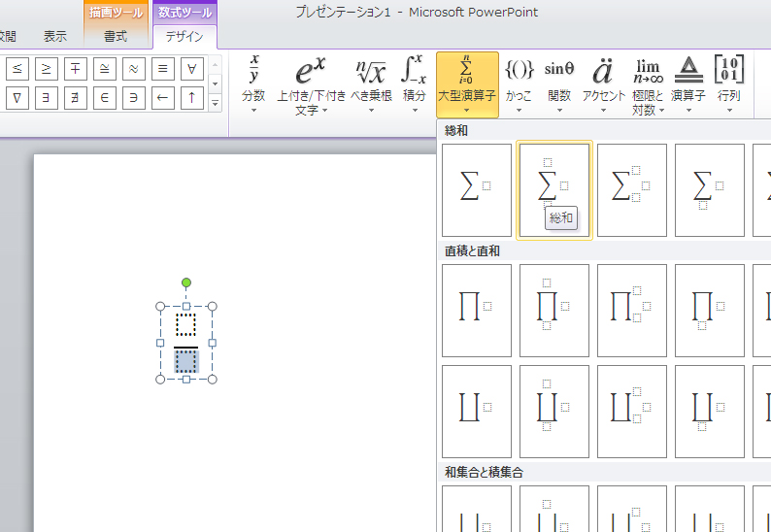Click the 数式ツール contextual tab header
This screenshot has height=532, width=771.
184,12
